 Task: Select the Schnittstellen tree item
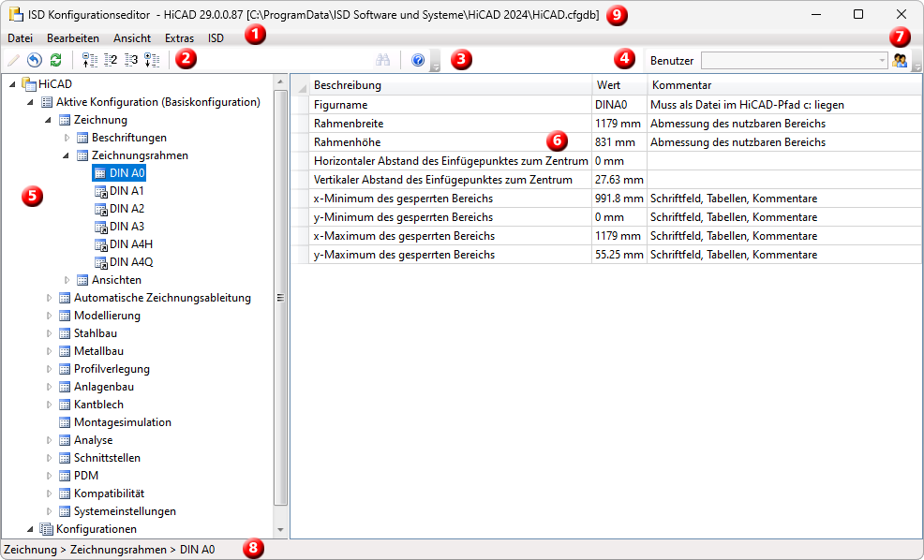click(x=107, y=458)
